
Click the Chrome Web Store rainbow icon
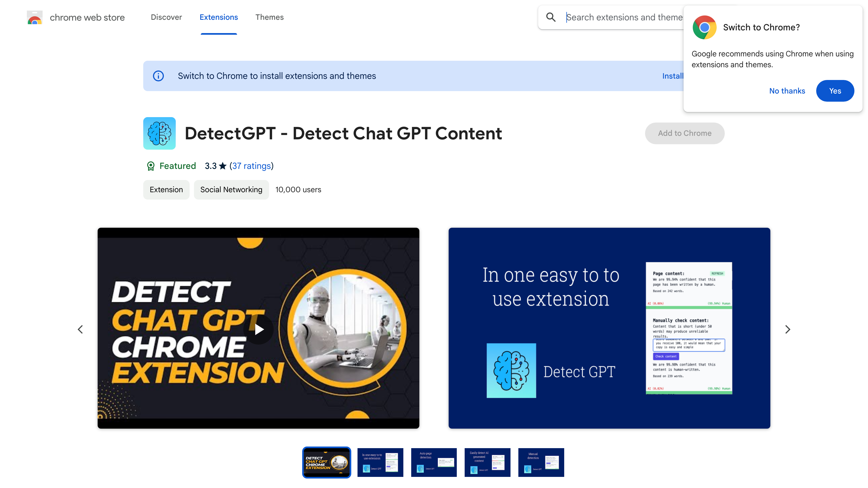33,17
